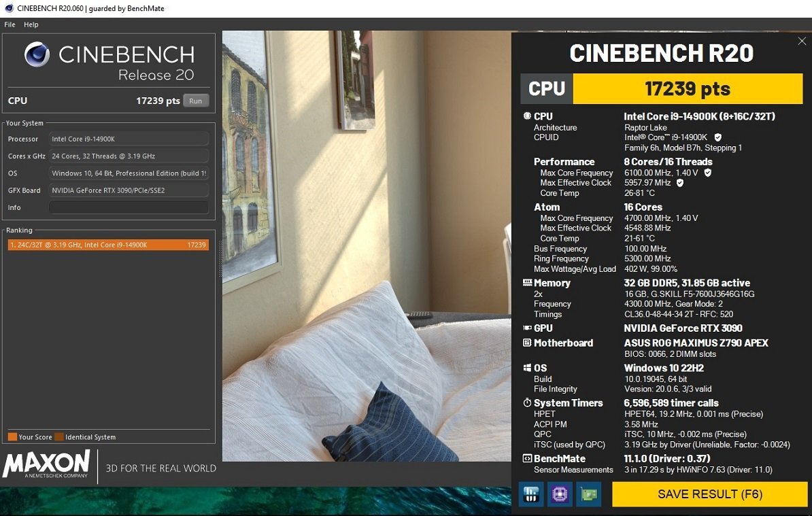Screen dimensions: 812x516
Task: Click the Bus Frequency '100.00 MHz'
Action: click(645, 248)
